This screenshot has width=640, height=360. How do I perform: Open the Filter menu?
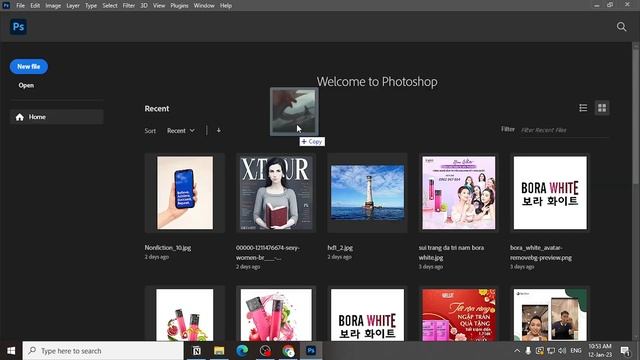(129, 6)
